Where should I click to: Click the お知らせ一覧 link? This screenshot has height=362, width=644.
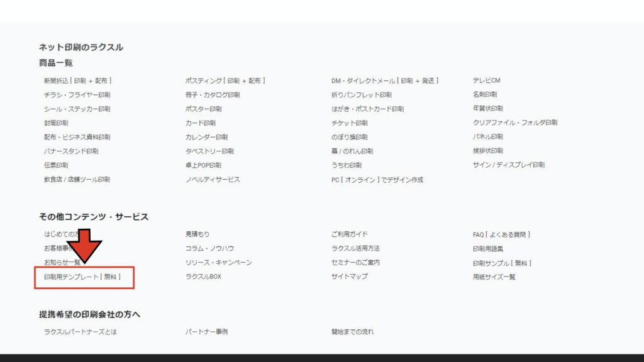coord(62,262)
